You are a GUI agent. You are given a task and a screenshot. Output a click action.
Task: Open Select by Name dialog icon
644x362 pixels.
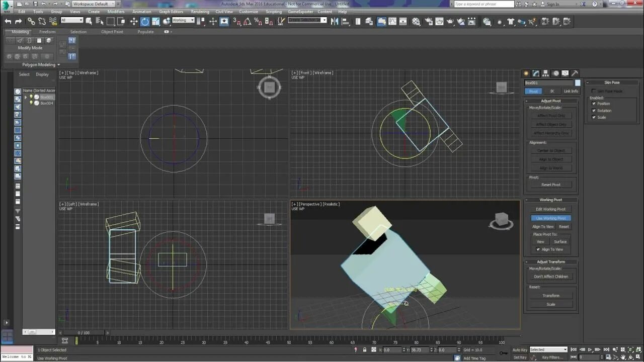100,21
